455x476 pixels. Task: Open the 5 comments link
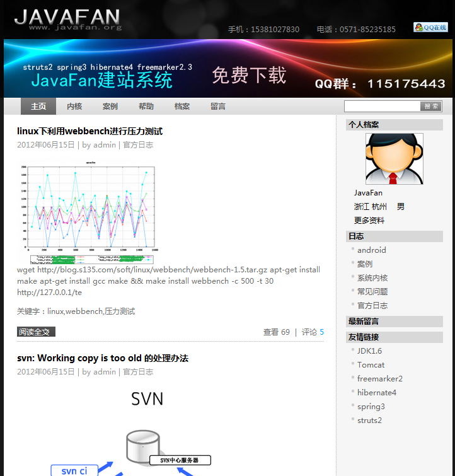(x=322, y=332)
